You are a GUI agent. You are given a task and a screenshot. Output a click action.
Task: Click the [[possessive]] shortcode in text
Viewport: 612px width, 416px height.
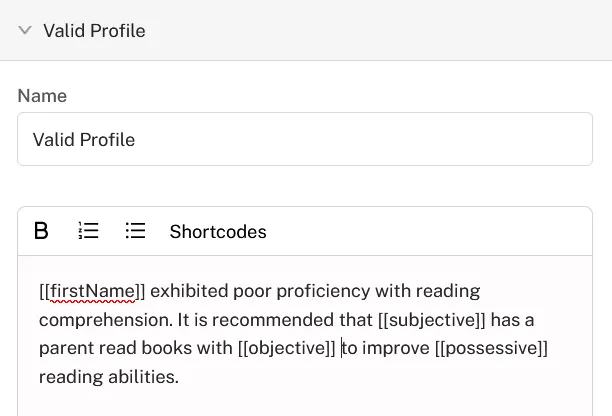point(491,348)
